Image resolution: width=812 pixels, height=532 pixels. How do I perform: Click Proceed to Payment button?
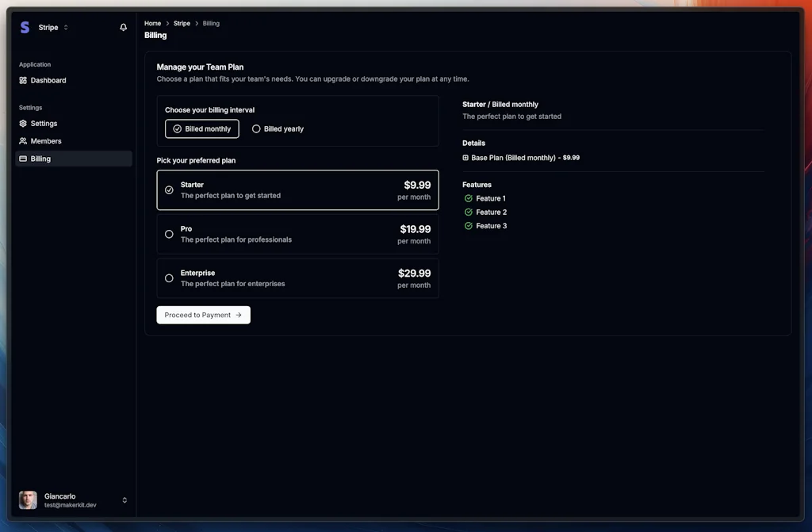pyautogui.click(x=203, y=315)
